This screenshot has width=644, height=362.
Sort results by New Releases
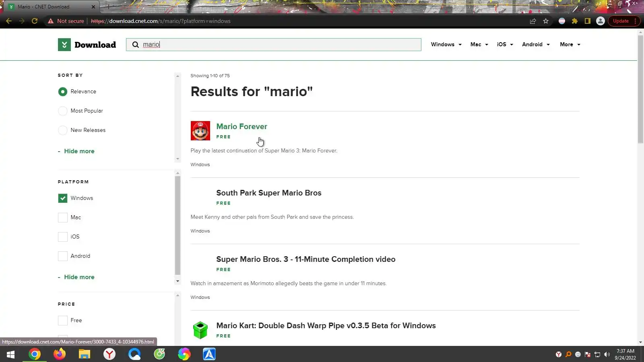[x=63, y=130]
